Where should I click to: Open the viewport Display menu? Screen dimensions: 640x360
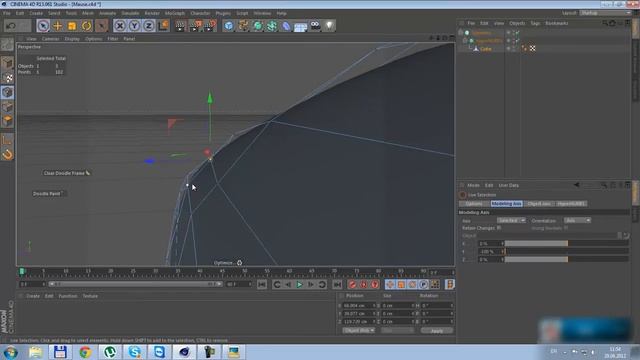[72, 39]
